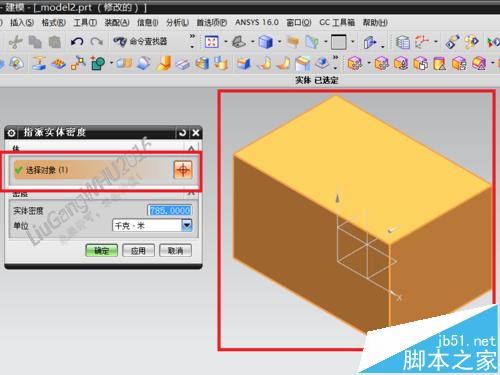
Task: Open the 帮助(H) menu
Action: pyautogui.click(x=375, y=23)
